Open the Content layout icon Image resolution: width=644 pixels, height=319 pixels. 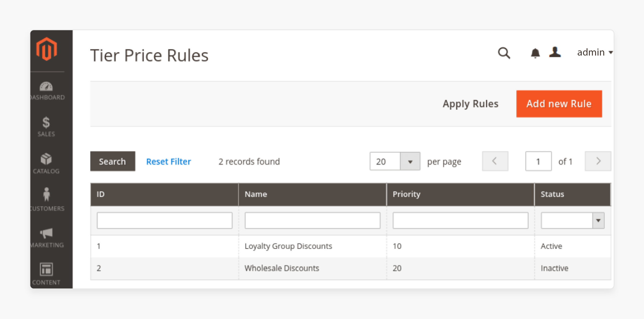click(46, 269)
